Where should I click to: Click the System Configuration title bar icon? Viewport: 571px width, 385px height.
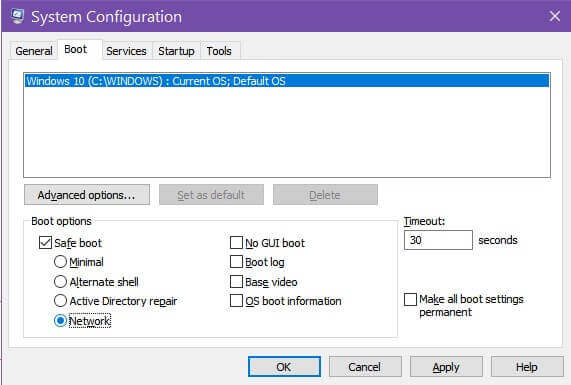click(17, 16)
